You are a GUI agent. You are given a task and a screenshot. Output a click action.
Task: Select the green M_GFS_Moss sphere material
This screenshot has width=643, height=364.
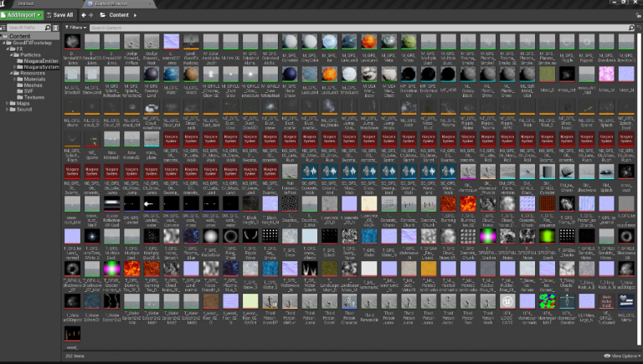click(x=409, y=42)
